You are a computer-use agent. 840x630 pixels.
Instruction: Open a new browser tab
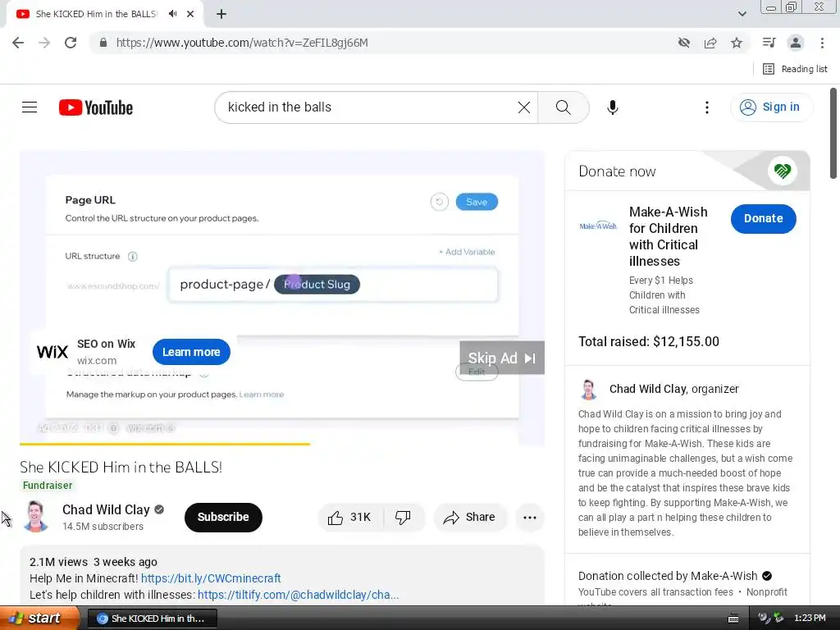[221, 14]
